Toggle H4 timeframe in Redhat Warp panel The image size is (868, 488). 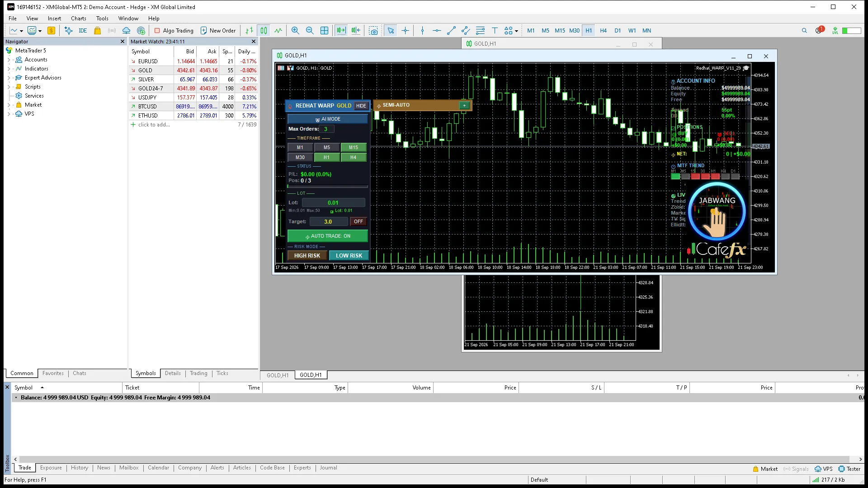[x=354, y=157]
